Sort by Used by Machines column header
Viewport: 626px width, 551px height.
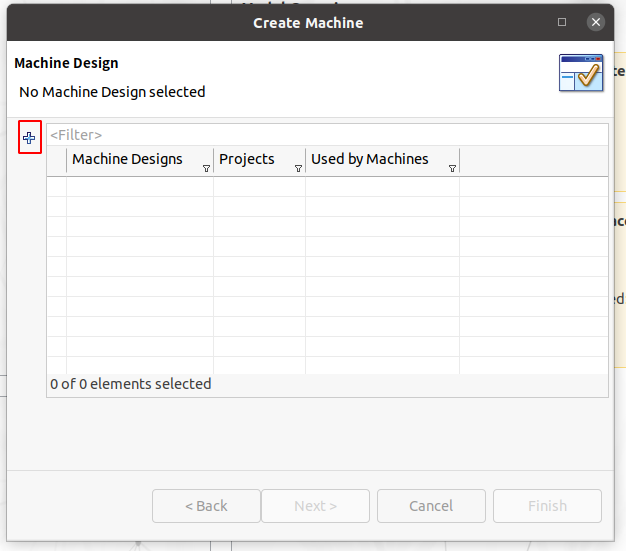[382, 160]
